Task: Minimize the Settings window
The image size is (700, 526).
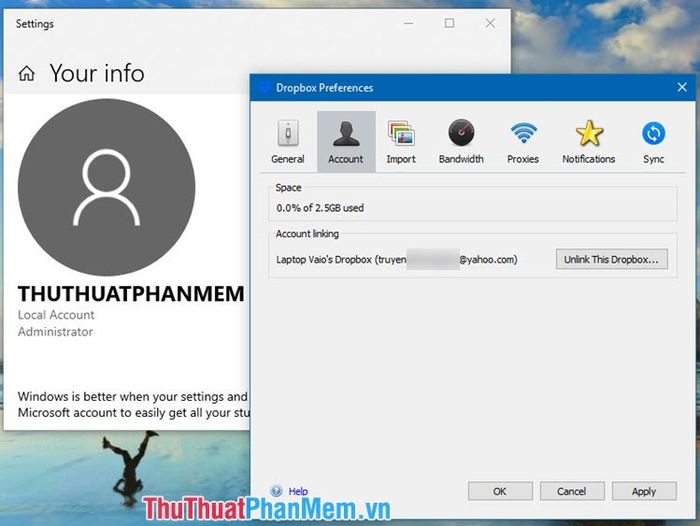Action: tap(408, 23)
